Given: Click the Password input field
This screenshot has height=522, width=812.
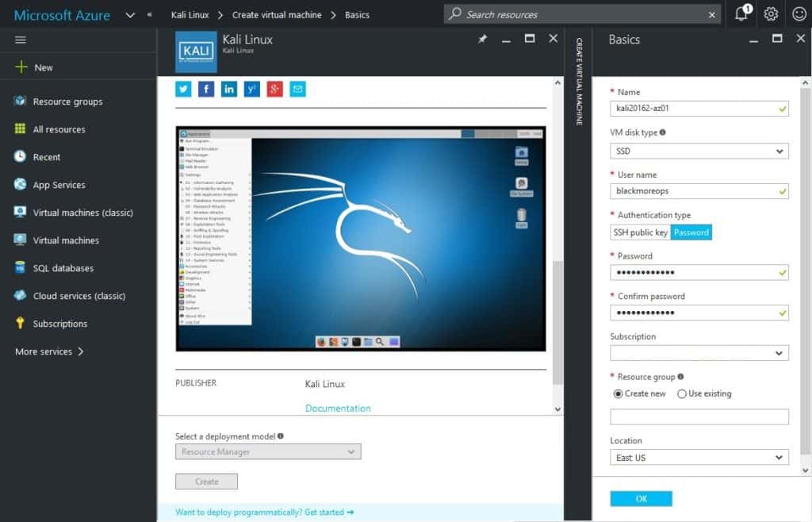Looking at the screenshot, I should [x=699, y=272].
